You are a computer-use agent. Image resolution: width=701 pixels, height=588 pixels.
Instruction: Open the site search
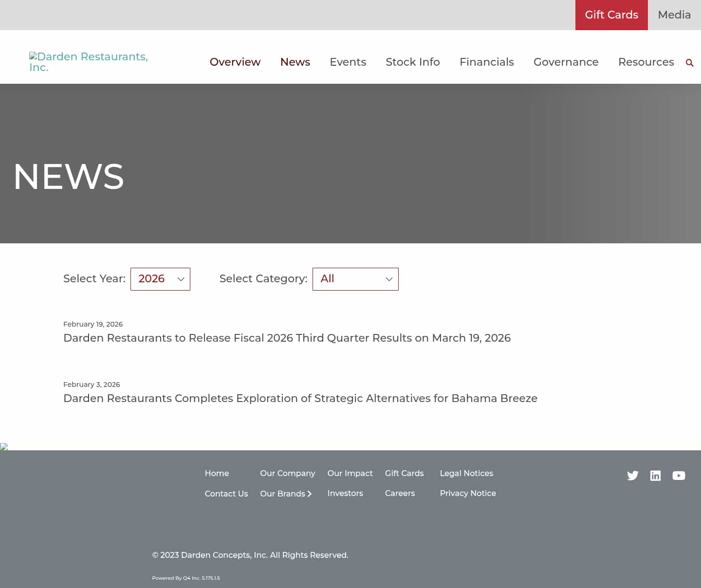(x=690, y=62)
